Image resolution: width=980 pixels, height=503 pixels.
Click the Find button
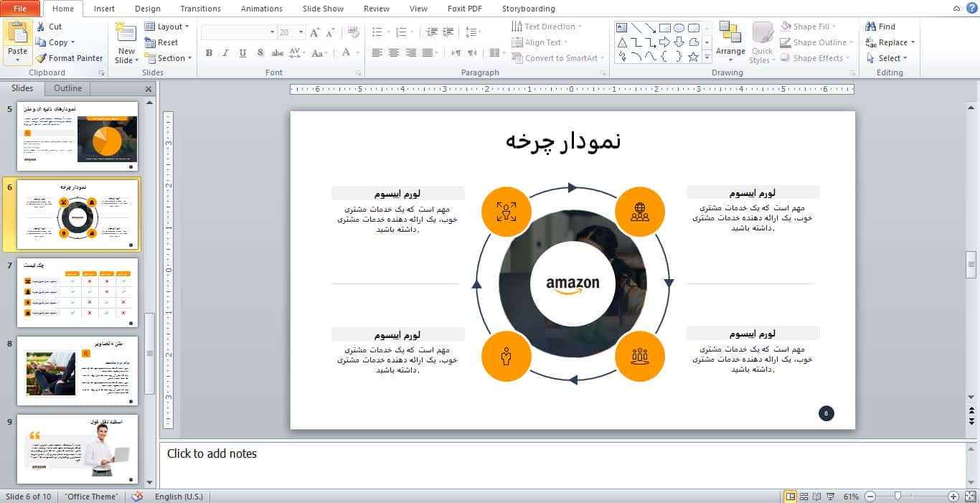pyautogui.click(x=881, y=27)
